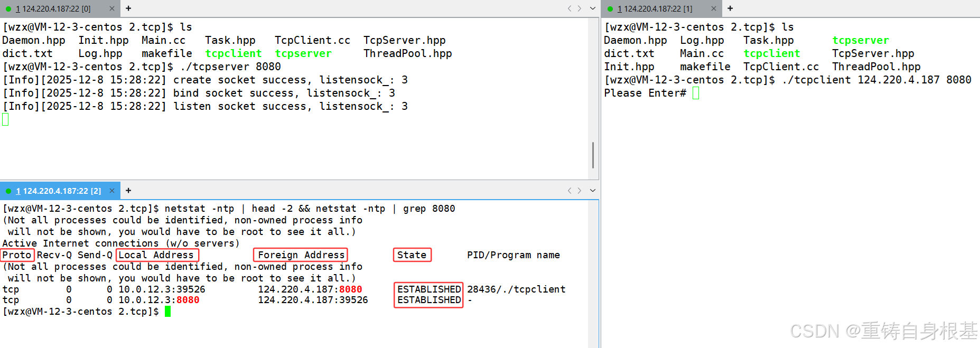Click next-tab arrow in bottom pane tab bar
The width and height of the screenshot is (980, 348).
coord(580,191)
